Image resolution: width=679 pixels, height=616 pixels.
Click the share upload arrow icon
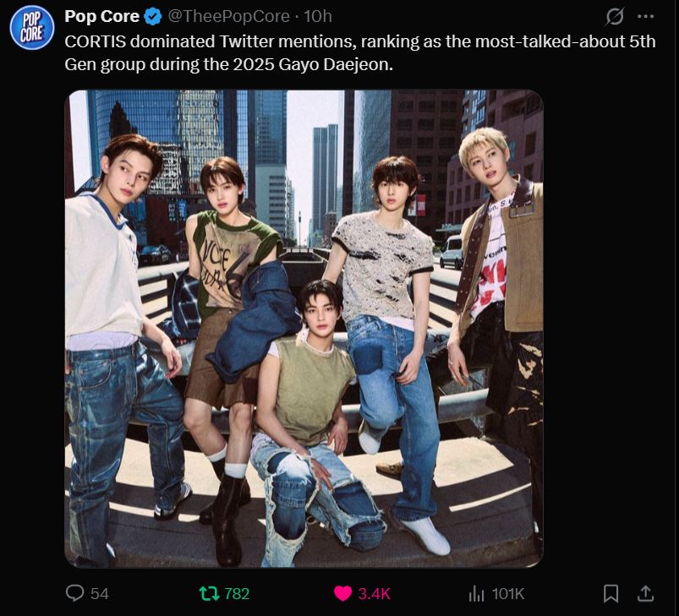tap(644, 593)
